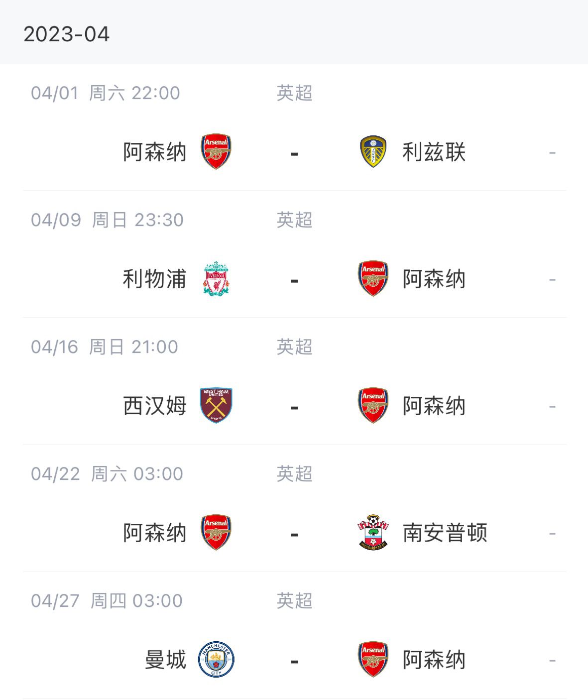588x700 pixels.
Task: Select the Southampton club crest
Action: 373,533
